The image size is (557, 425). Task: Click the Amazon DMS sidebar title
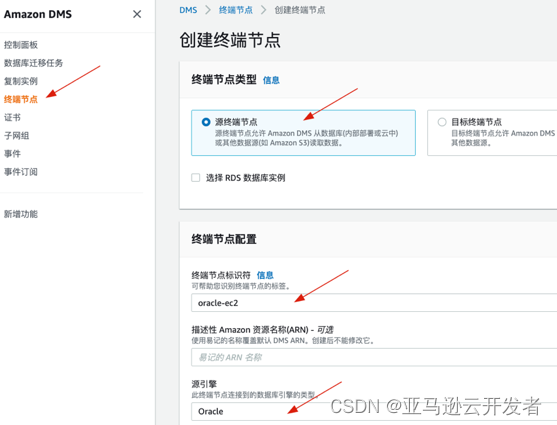pos(38,14)
